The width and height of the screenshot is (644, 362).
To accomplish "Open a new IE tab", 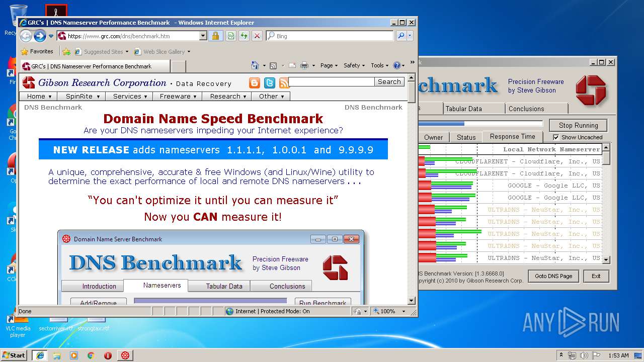I will tap(179, 66).
